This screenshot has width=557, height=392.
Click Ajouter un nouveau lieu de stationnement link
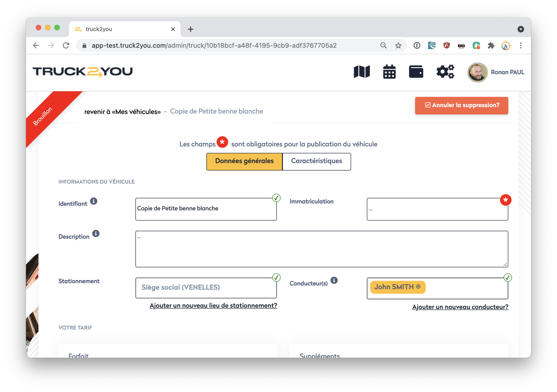click(213, 305)
